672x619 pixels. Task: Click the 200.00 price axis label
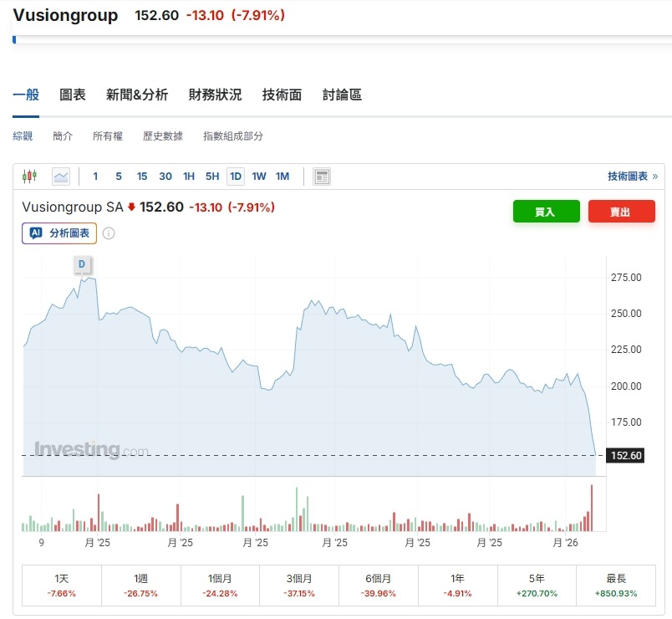[626, 386]
